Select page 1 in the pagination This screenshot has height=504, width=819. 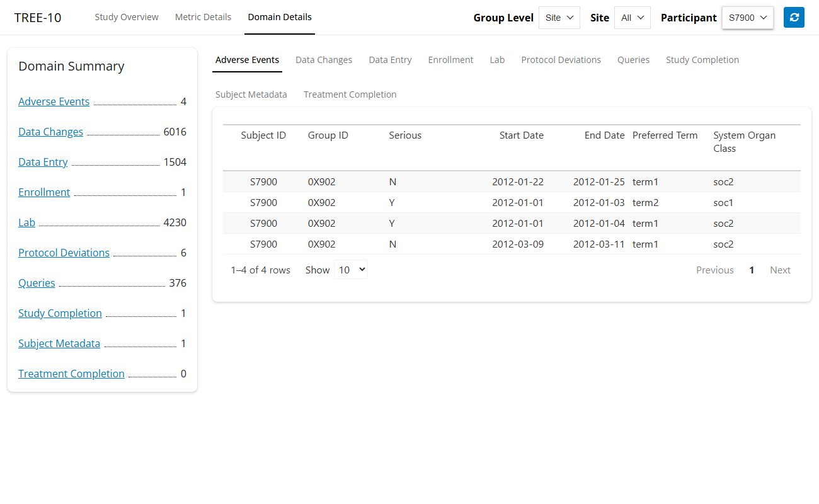[752, 270]
